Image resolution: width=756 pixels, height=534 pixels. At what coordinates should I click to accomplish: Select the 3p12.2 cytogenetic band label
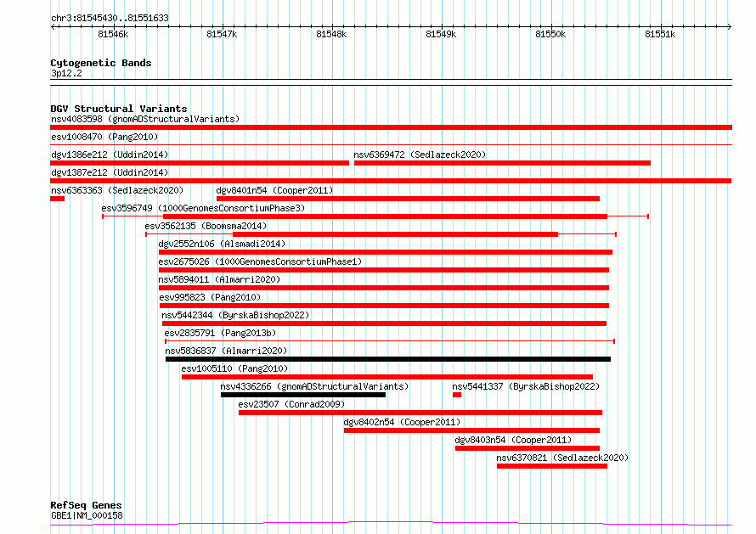[x=66, y=73]
